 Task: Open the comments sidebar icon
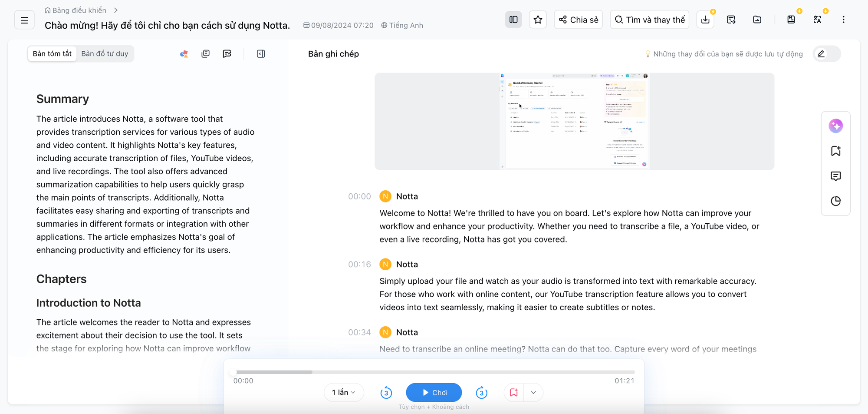tap(835, 176)
